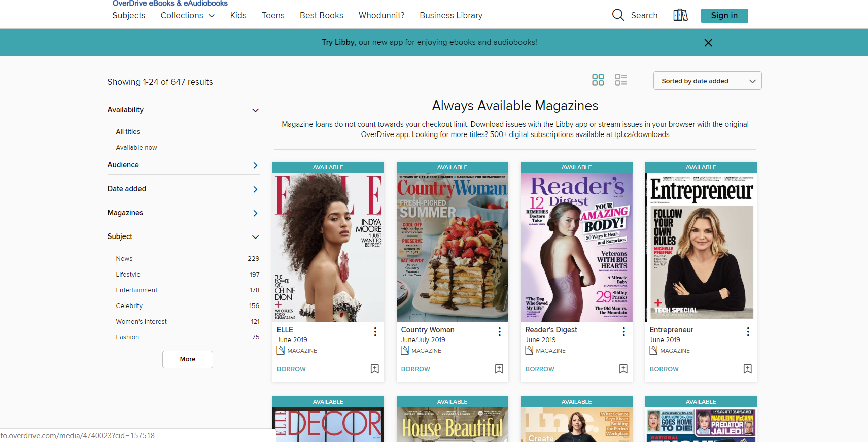The width and height of the screenshot is (868, 442).
Task: Go to the Teens section
Action: (x=273, y=15)
